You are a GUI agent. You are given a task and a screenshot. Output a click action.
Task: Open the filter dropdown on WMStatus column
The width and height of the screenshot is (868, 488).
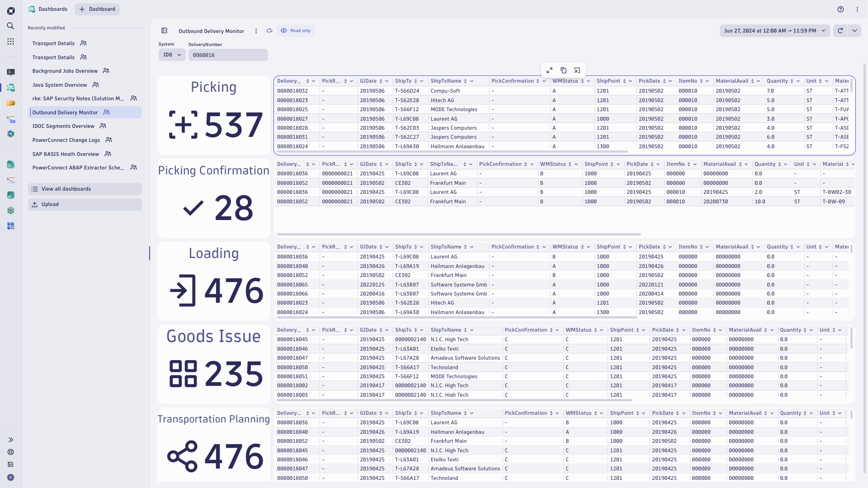coord(588,81)
